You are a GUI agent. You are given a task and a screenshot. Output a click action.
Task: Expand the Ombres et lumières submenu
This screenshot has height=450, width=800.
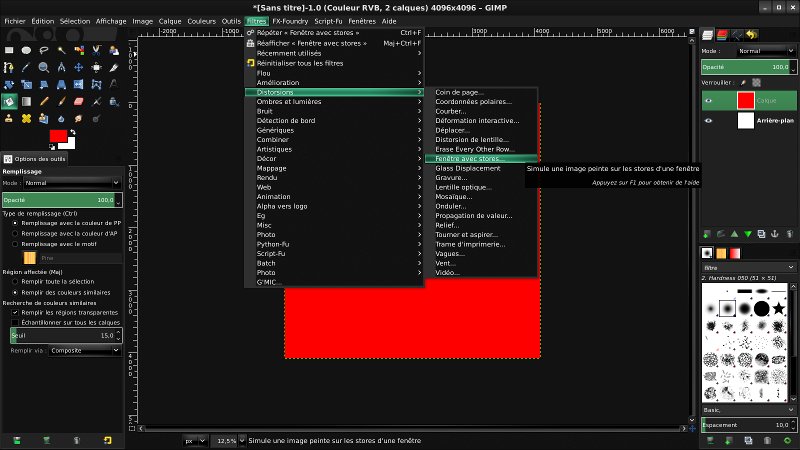tap(334, 102)
